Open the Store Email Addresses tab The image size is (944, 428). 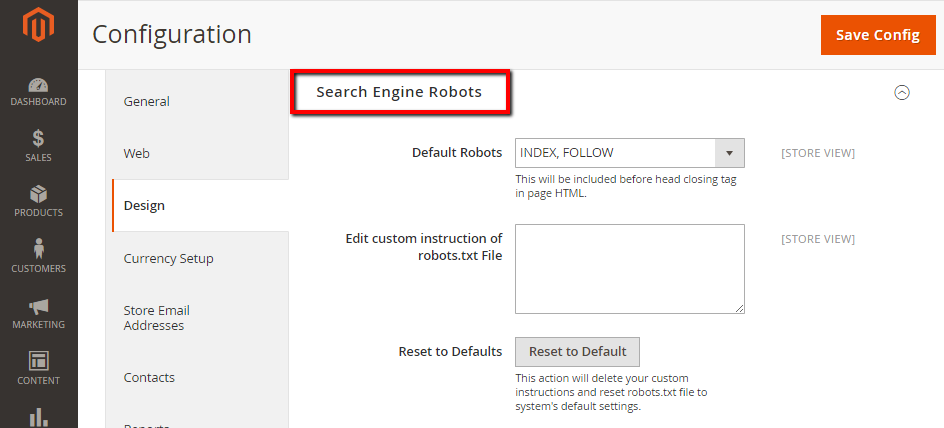[x=157, y=318]
